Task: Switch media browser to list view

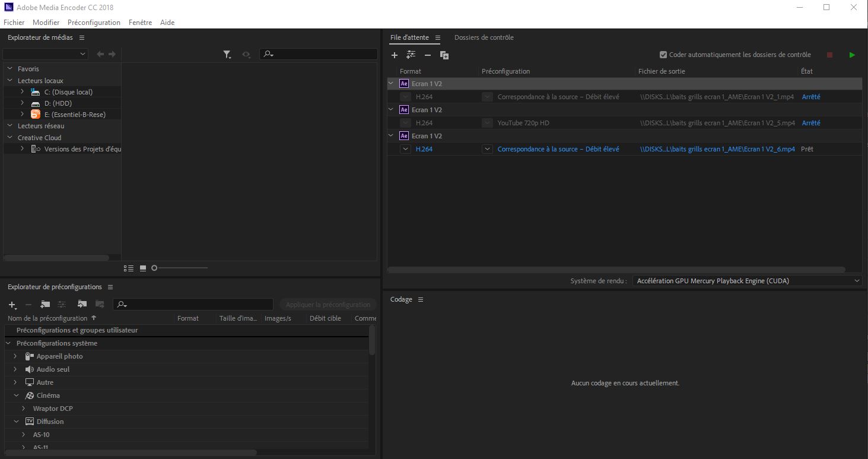Action: (128, 268)
